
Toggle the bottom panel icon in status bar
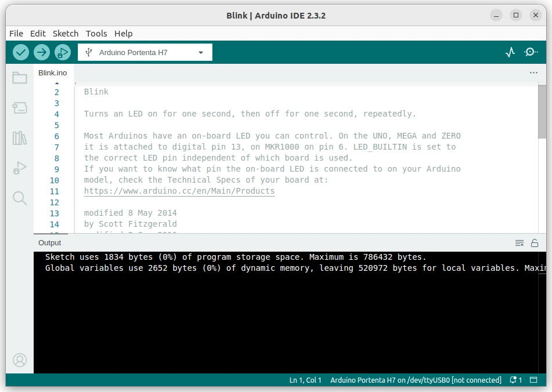(x=533, y=380)
